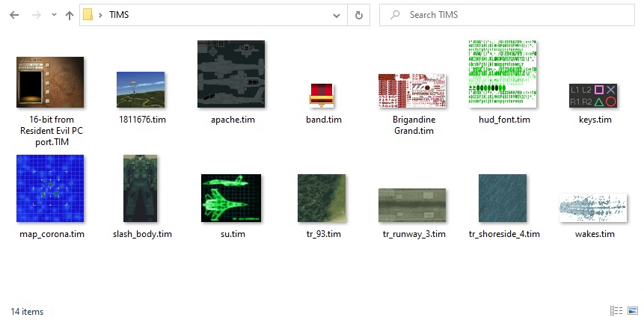
Task: Expand the breadcrumb chevron before TIMS
Action: pos(100,15)
